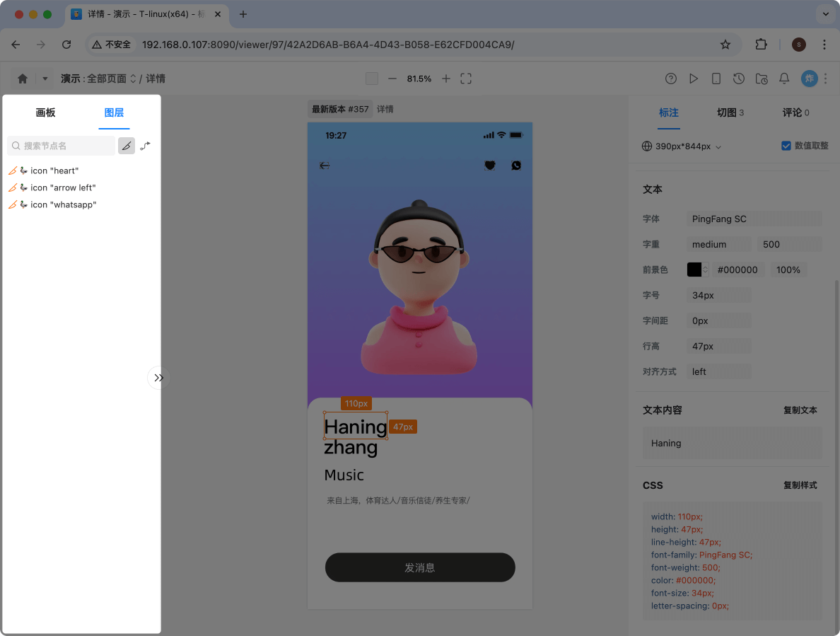
Task: Open the help icon in the toolbar
Action: [670, 79]
